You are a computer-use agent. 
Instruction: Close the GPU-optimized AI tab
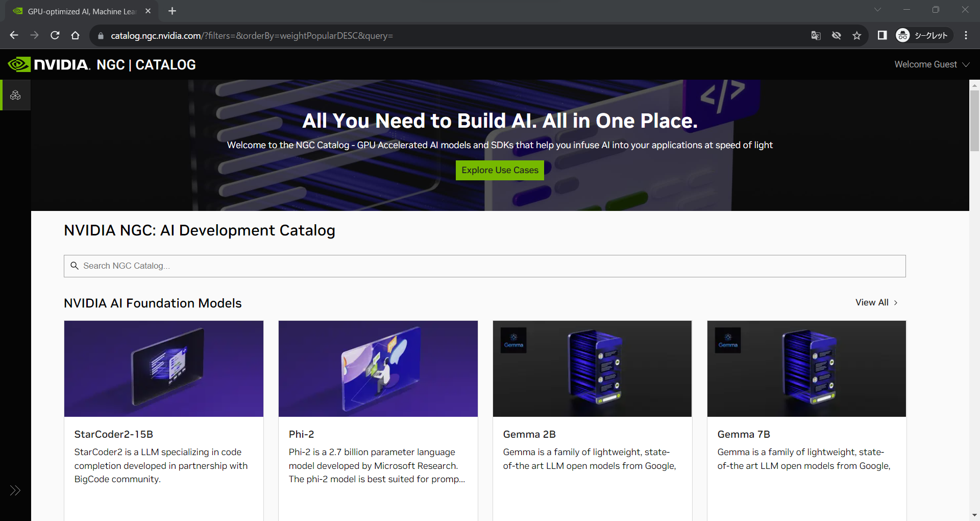[x=148, y=11]
